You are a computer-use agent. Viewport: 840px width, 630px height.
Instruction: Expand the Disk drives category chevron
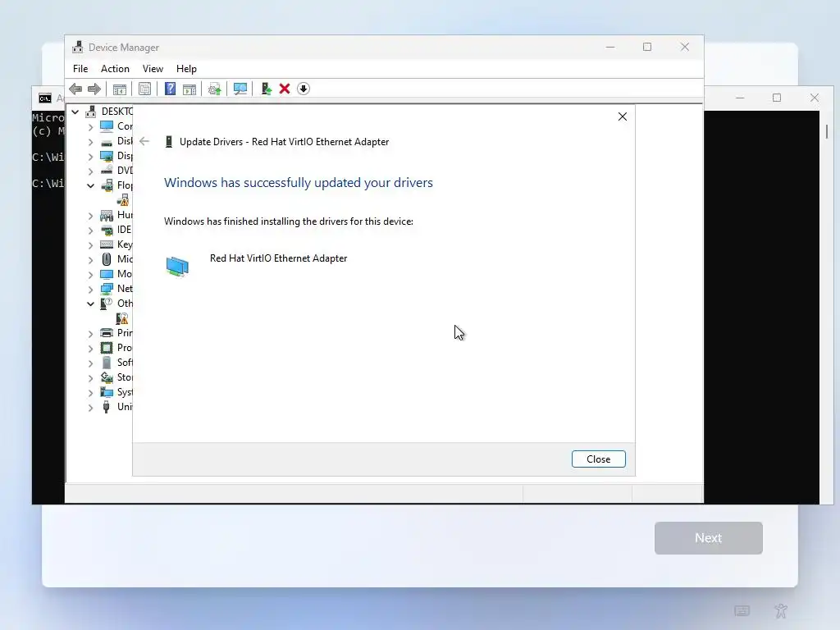pyautogui.click(x=90, y=142)
